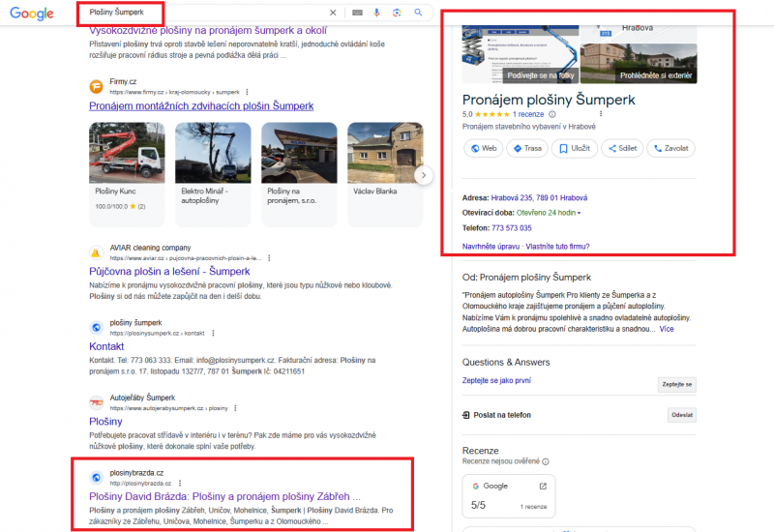Open the Hrabová map thumbnail
The width and height of the screenshot is (774, 532).
click(639, 34)
